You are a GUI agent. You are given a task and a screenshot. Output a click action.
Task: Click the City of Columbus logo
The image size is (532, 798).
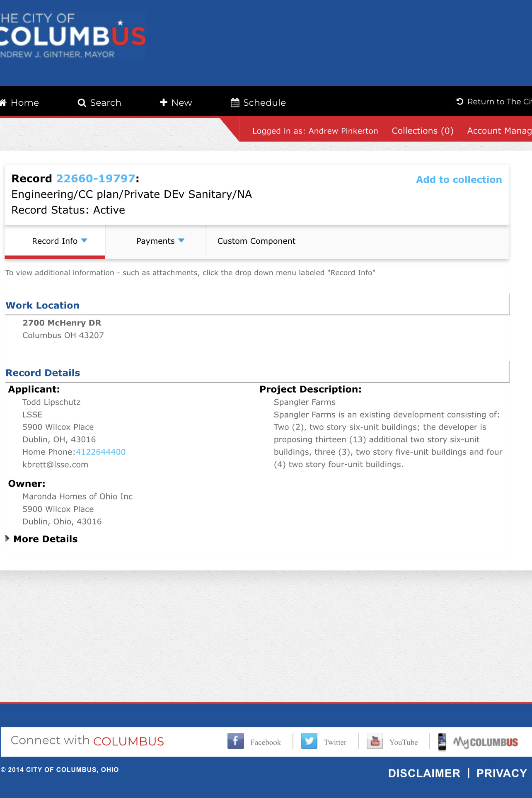pos(73,35)
